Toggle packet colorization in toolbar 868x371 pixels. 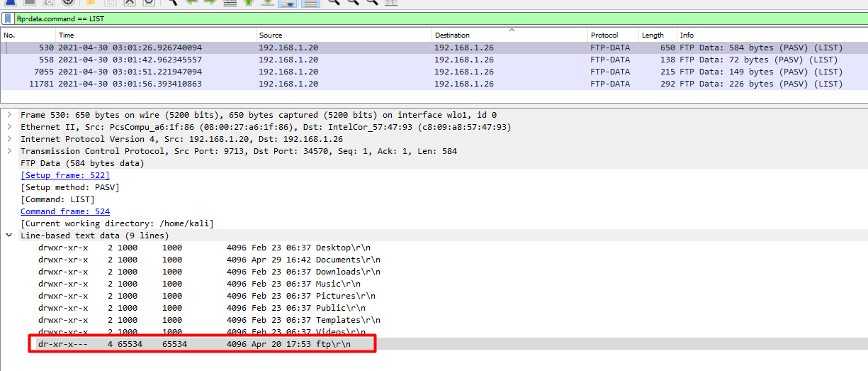click(x=310, y=3)
